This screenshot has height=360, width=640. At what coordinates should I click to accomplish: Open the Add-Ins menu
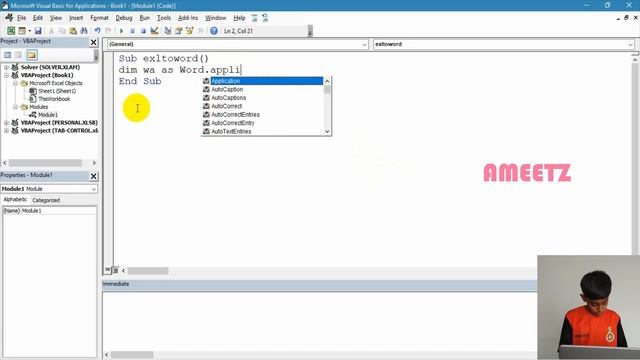point(188,18)
